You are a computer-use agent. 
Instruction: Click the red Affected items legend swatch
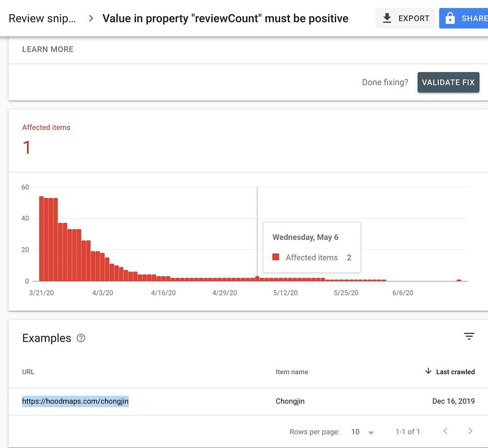click(276, 257)
